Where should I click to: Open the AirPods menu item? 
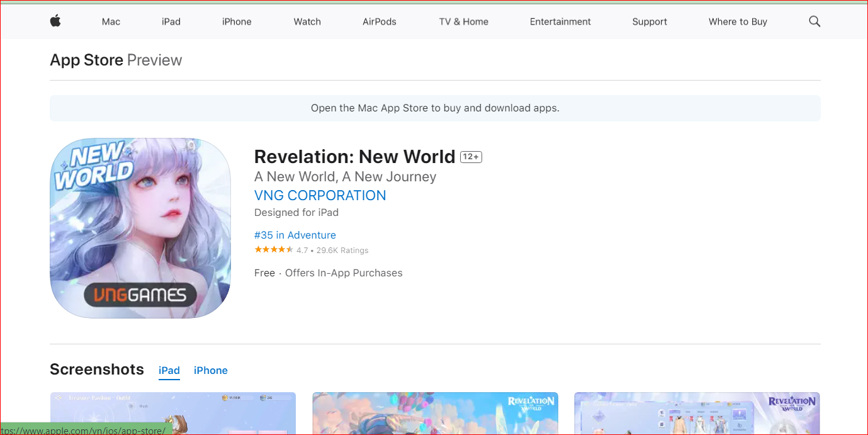(380, 21)
